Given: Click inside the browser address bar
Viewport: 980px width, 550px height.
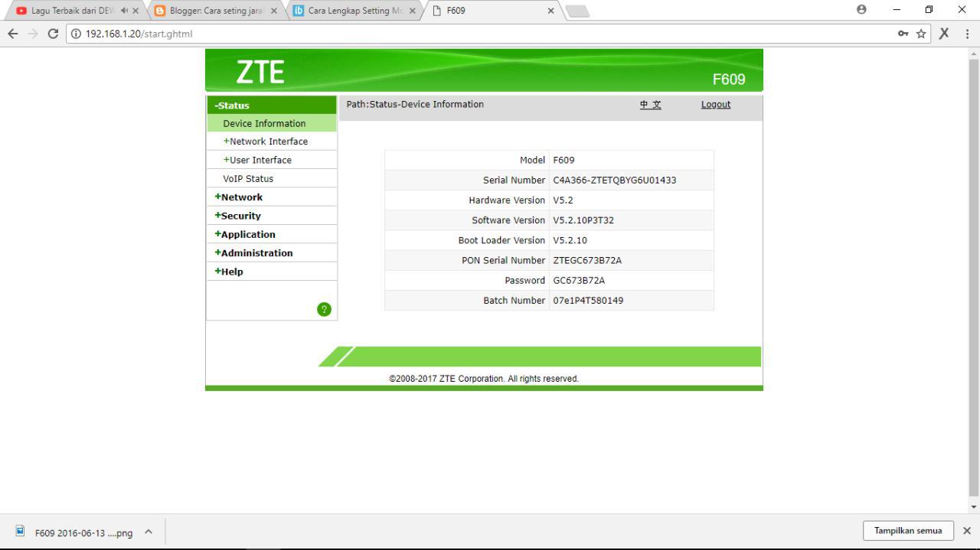Looking at the screenshot, I should point(306,34).
